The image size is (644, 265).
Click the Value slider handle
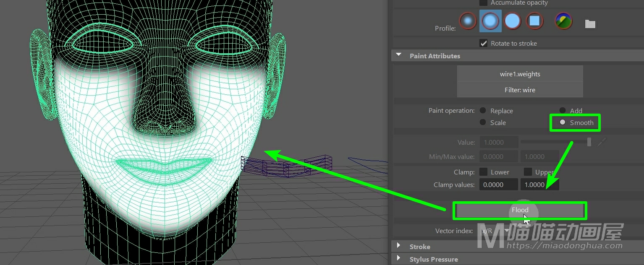tap(589, 142)
